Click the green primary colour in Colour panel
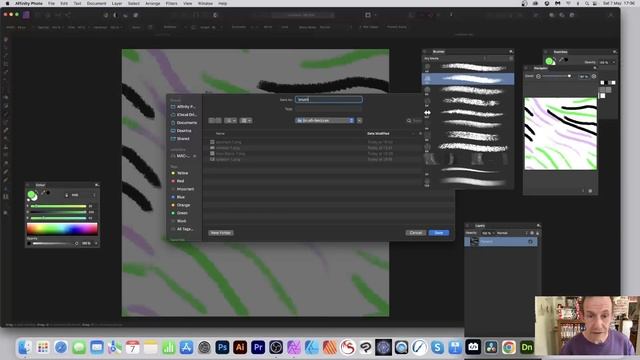The height and width of the screenshot is (360, 640). click(x=31, y=195)
